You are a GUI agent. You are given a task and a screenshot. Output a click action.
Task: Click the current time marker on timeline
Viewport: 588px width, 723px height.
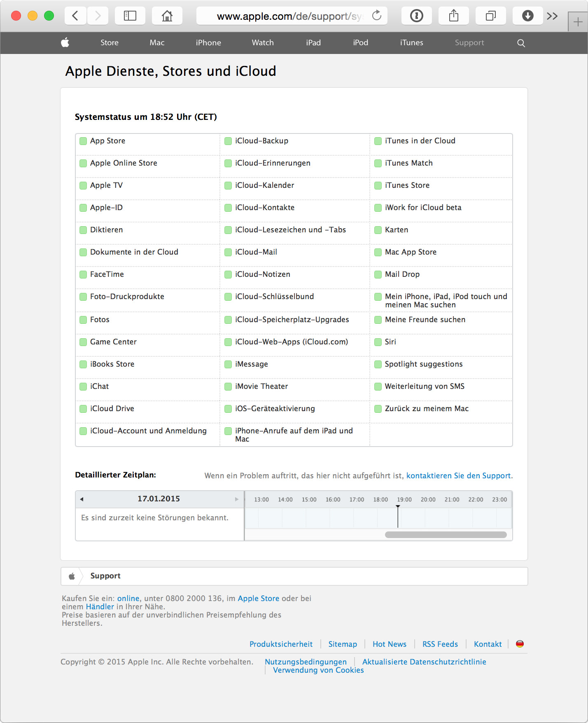tap(398, 516)
